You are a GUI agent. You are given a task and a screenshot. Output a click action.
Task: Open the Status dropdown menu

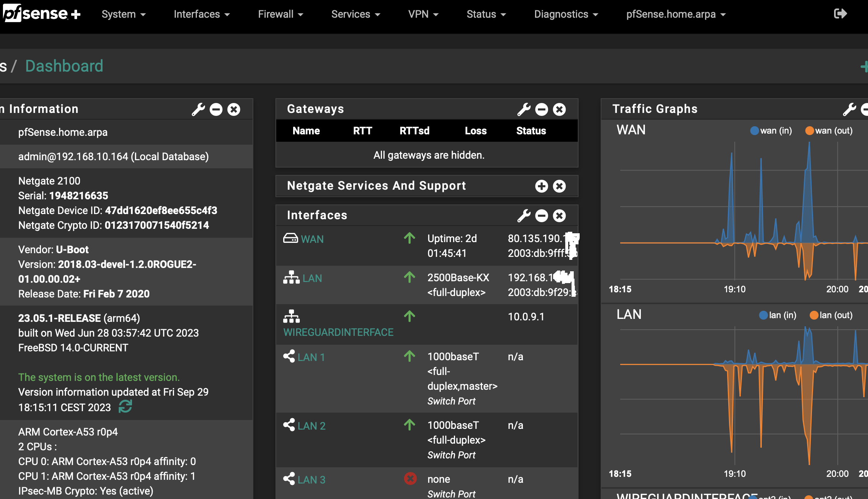(486, 14)
